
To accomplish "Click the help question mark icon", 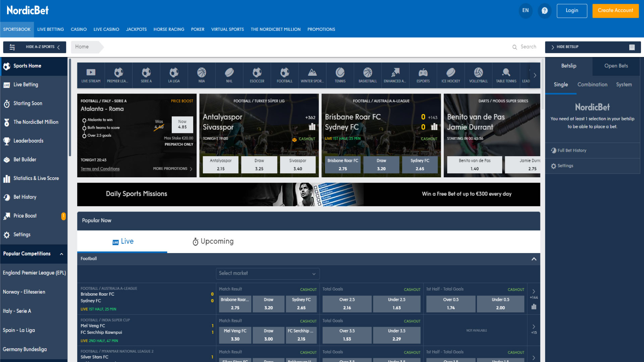I will tap(544, 10).
